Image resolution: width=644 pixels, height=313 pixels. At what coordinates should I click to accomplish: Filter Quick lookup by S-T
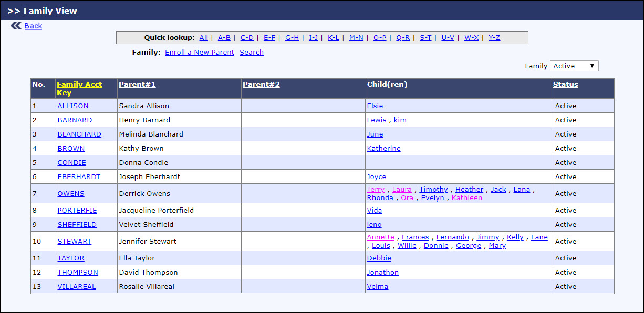pos(425,38)
